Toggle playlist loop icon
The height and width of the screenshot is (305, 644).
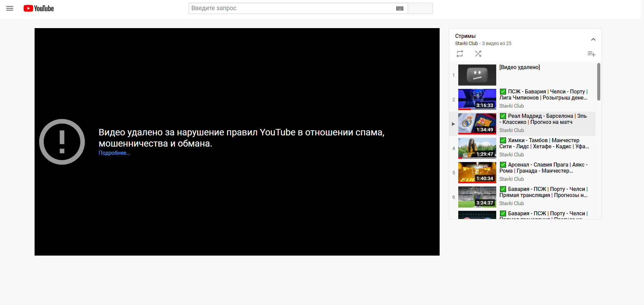point(460,54)
